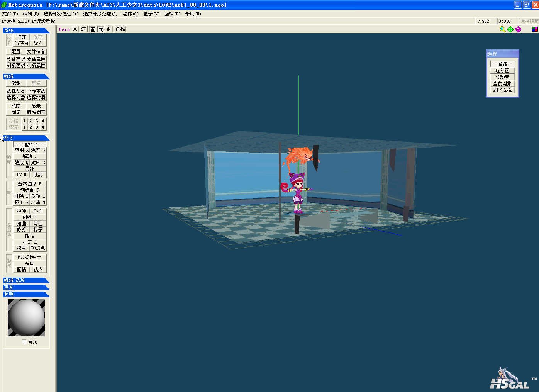Image resolution: width=539 pixels, height=392 pixels.
Task: Activate the 线 W wire tool
Action: tap(30, 236)
